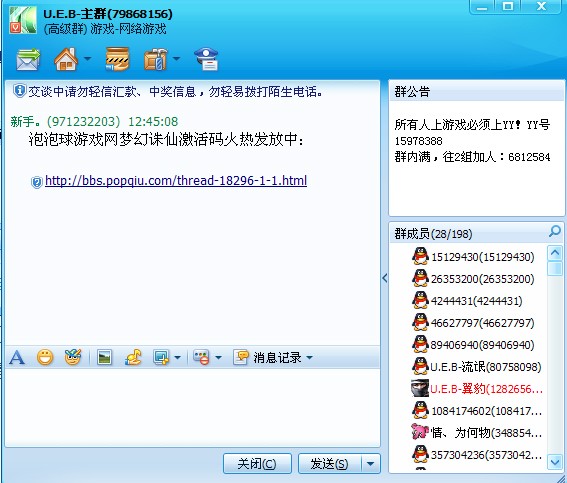Open the group shared files barrel icon
Viewport: 567px width, 483px height.
(117, 59)
